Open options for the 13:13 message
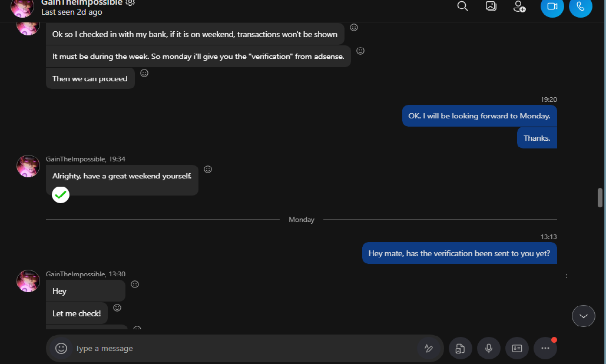 pos(566,276)
